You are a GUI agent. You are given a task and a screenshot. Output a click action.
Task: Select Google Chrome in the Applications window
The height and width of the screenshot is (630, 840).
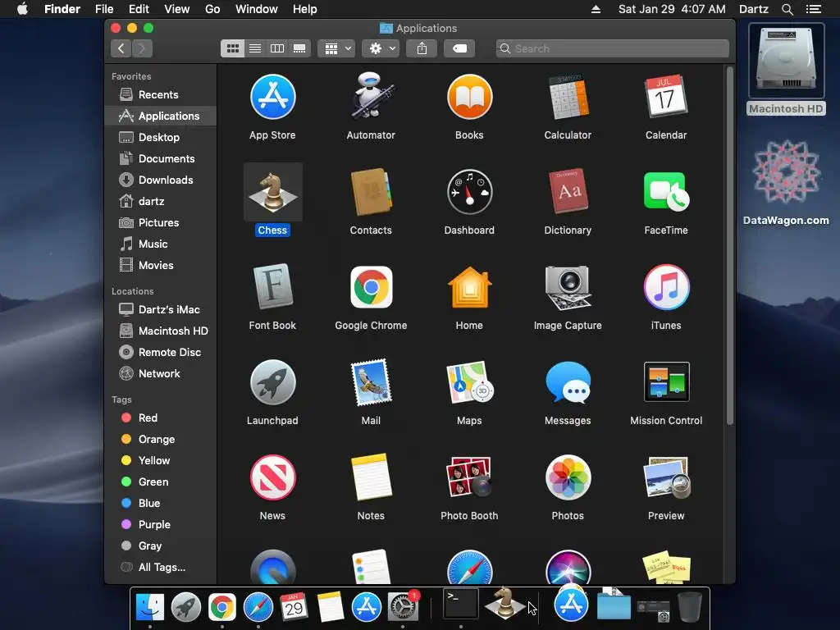(371, 287)
